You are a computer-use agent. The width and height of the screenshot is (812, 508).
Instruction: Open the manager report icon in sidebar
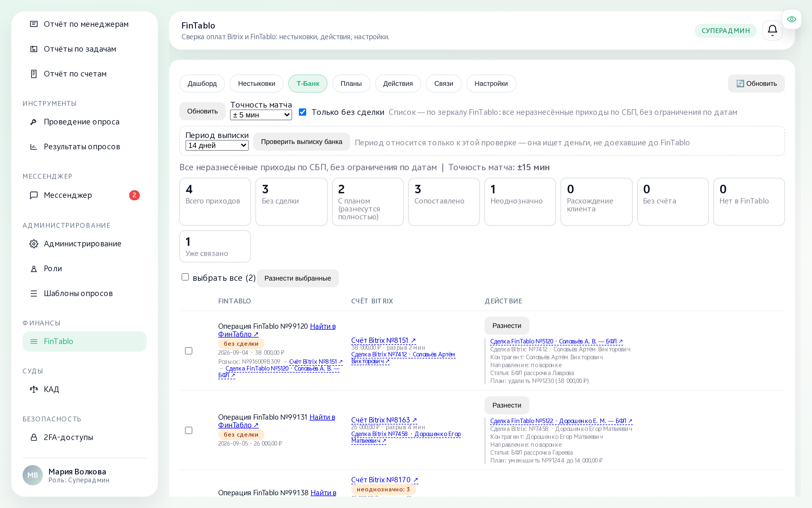34,24
